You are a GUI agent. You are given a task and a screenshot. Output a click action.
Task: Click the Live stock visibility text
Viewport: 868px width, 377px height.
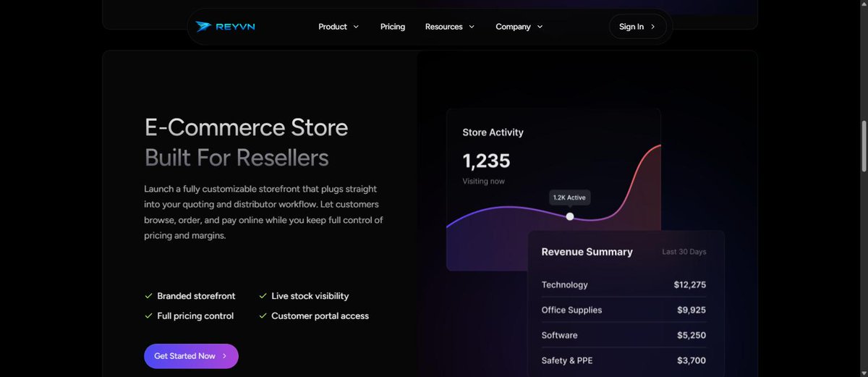click(x=310, y=296)
